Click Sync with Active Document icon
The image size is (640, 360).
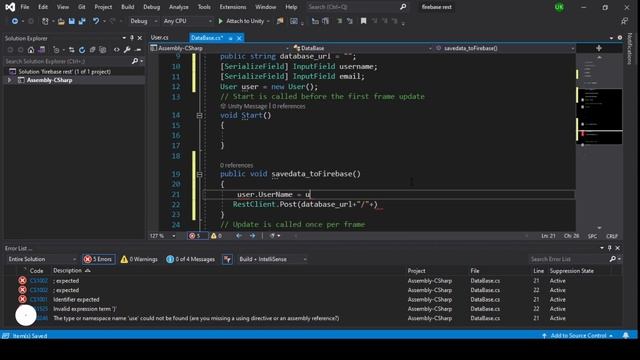pos(71,50)
